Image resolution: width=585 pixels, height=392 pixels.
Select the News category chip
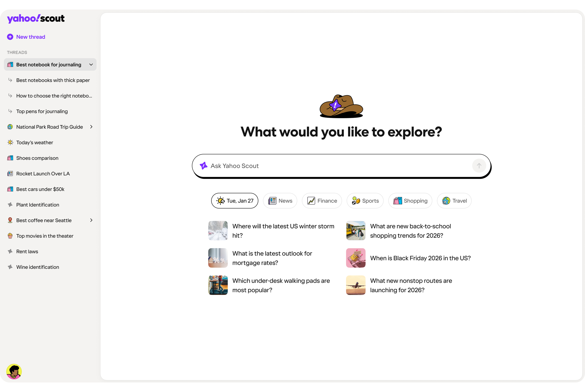tap(280, 201)
